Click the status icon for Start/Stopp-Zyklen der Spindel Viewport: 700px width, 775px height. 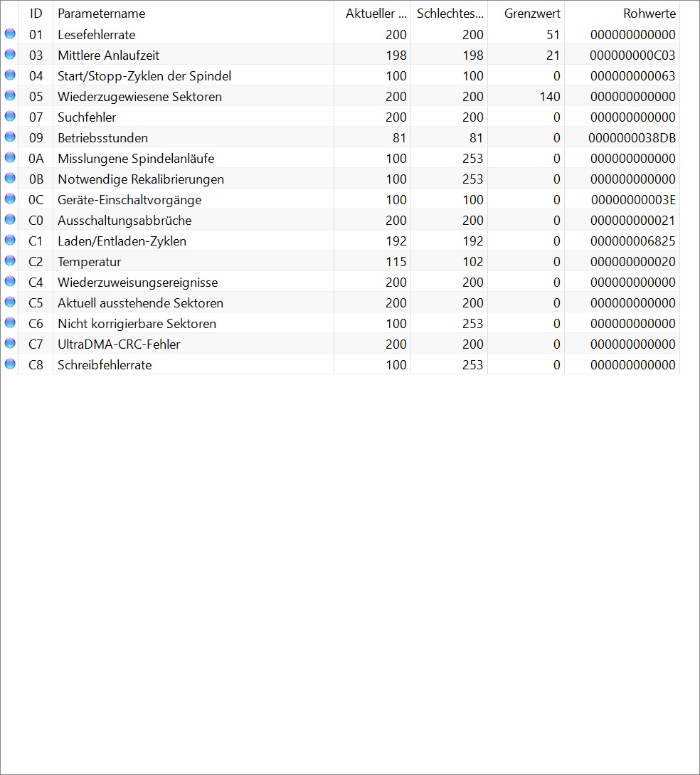point(10,75)
